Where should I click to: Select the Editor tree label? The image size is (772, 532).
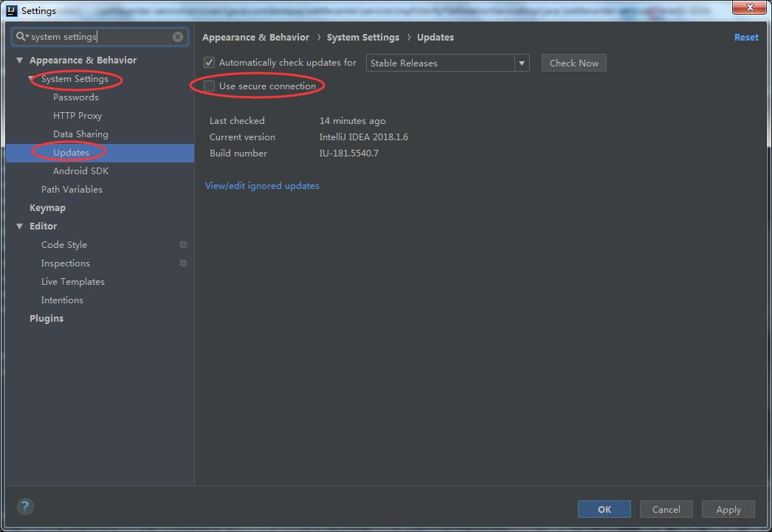click(x=44, y=227)
